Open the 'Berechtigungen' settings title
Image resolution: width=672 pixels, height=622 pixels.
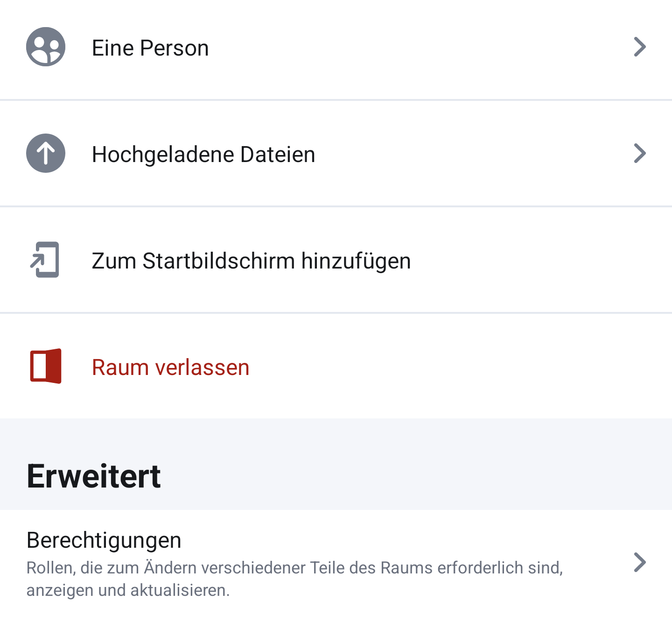click(x=104, y=540)
